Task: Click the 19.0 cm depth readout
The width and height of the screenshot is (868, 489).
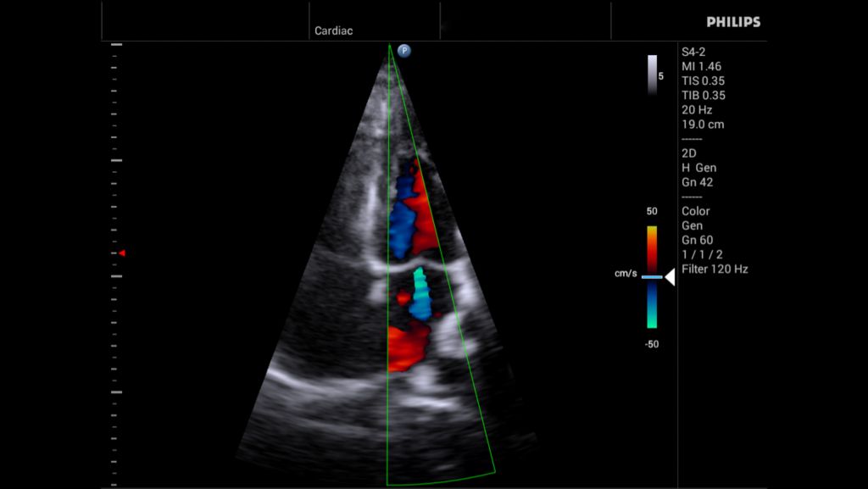Action: pyautogui.click(x=704, y=124)
